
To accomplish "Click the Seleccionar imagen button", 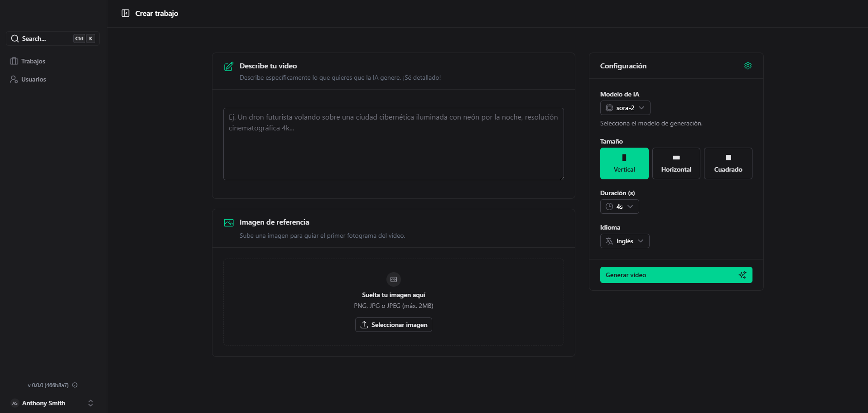I will [x=394, y=325].
